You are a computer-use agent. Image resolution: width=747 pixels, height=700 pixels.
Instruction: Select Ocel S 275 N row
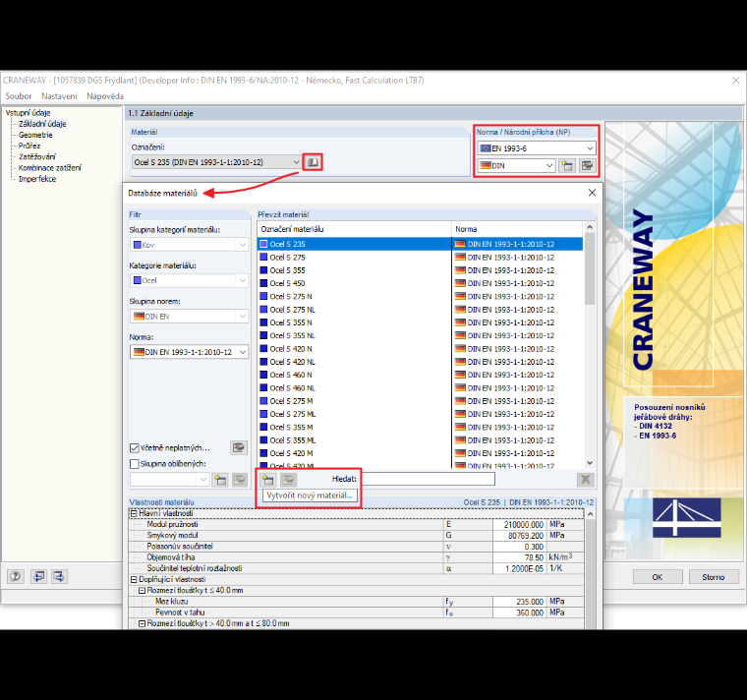[421, 296]
